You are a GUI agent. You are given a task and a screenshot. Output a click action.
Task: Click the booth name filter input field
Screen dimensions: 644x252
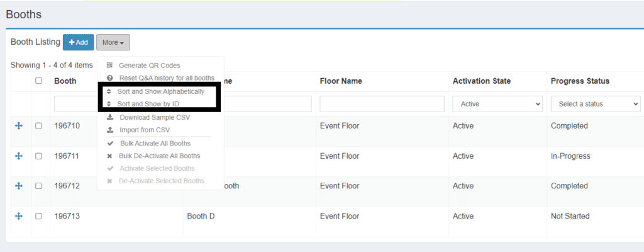point(266,104)
